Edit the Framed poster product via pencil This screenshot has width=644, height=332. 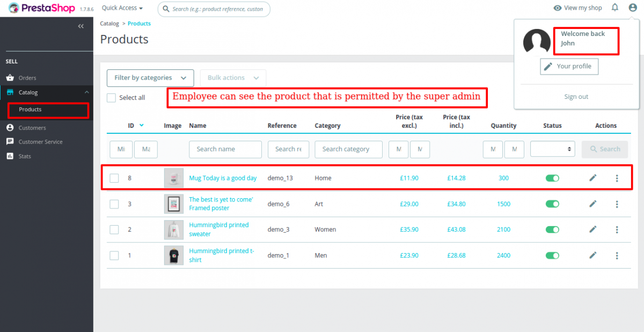point(593,204)
